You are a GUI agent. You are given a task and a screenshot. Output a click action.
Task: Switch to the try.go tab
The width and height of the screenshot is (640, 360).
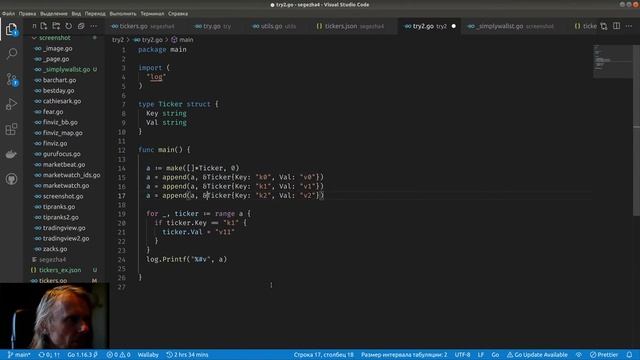[213, 26]
